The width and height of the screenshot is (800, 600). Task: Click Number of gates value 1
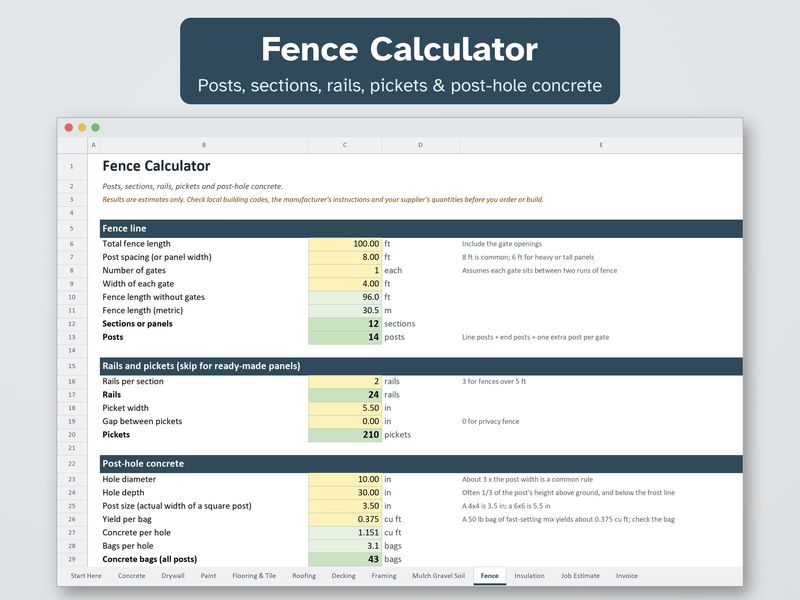tap(345, 270)
